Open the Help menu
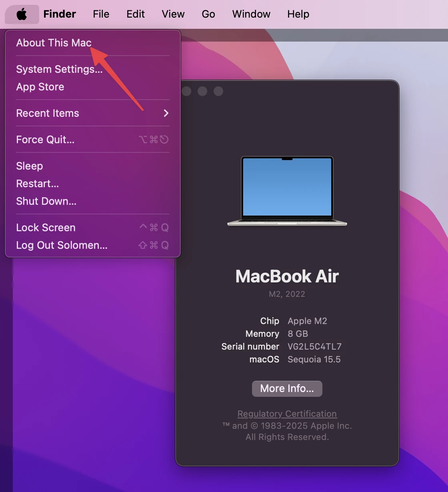Viewport: 448px width, 492px height. (298, 14)
